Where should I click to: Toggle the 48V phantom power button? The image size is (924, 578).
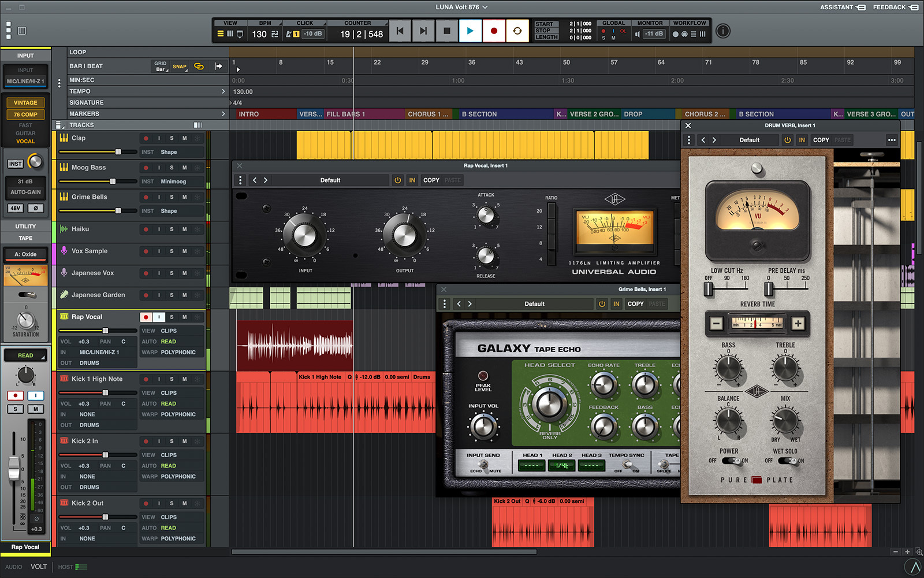pos(15,208)
